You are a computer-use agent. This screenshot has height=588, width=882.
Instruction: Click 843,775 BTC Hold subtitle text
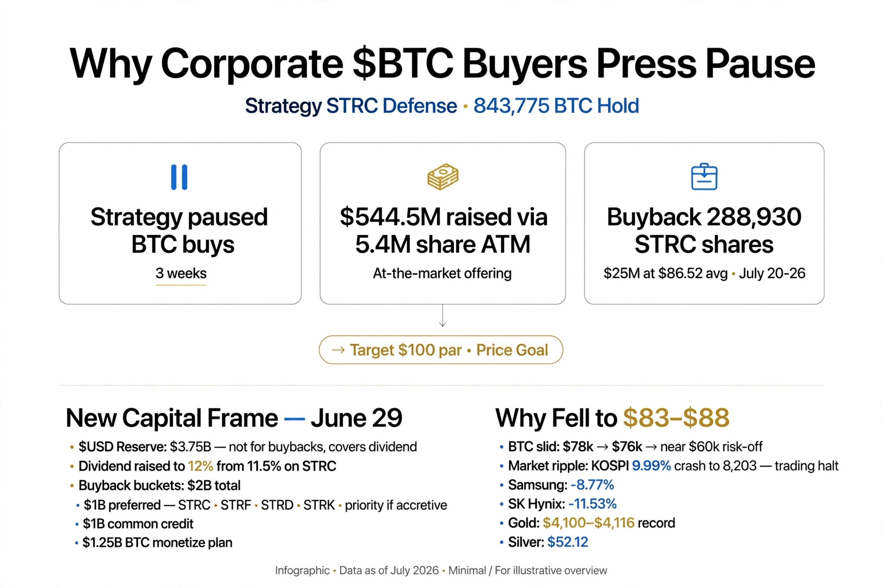pos(556,106)
